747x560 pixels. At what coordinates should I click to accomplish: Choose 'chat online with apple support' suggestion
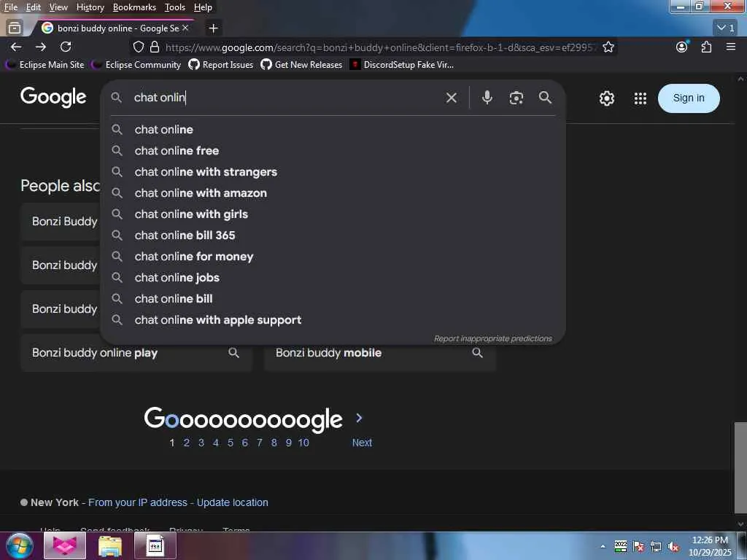[x=333, y=320]
